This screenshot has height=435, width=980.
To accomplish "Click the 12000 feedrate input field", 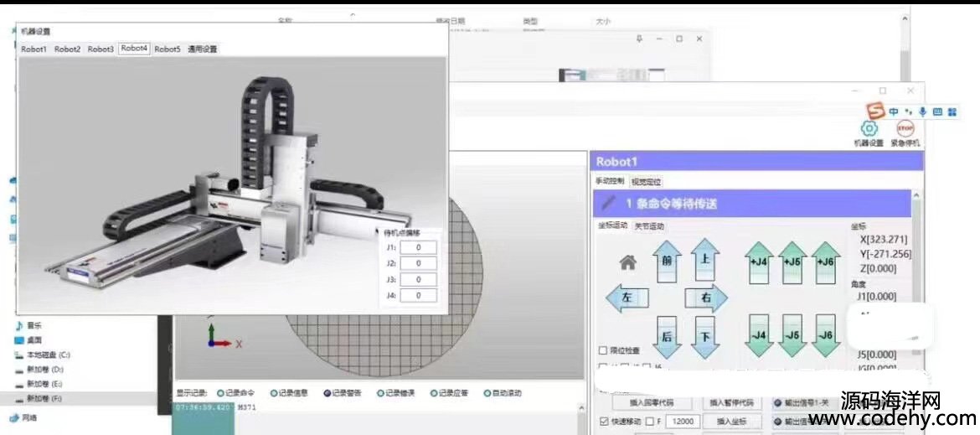I will tap(683, 422).
